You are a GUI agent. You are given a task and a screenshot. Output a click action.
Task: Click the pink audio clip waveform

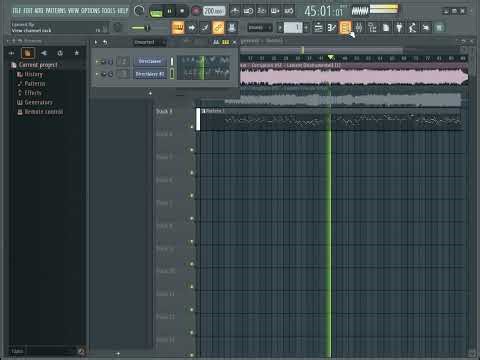(x=353, y=77)
